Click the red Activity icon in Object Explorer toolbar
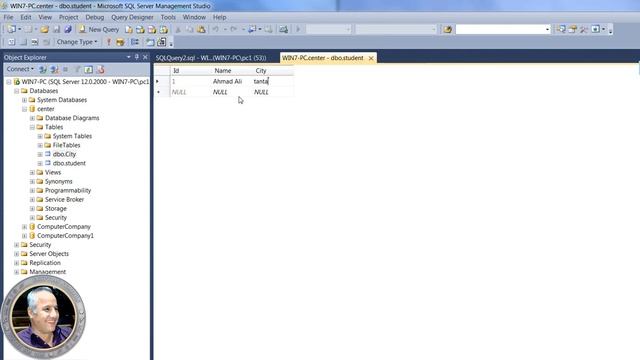Viewport: 640px width, 360px height. (100, 69)
